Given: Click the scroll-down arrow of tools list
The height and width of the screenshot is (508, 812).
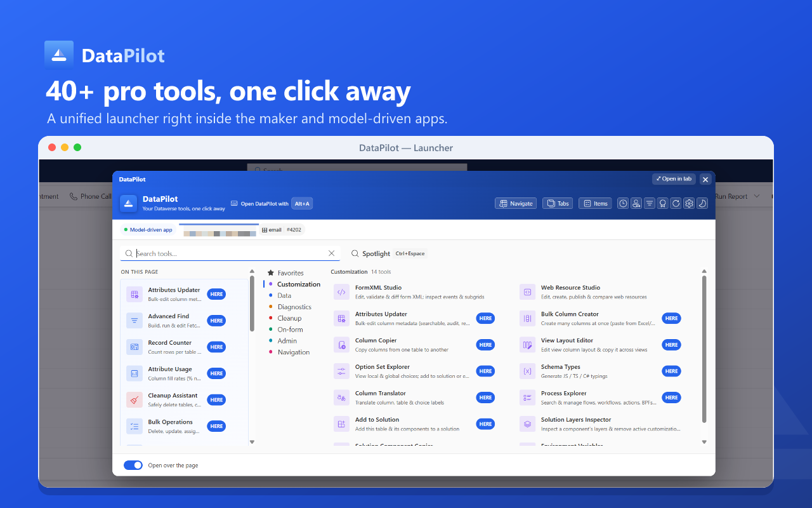Looking at the screenshot, I should tap(704, 441).
